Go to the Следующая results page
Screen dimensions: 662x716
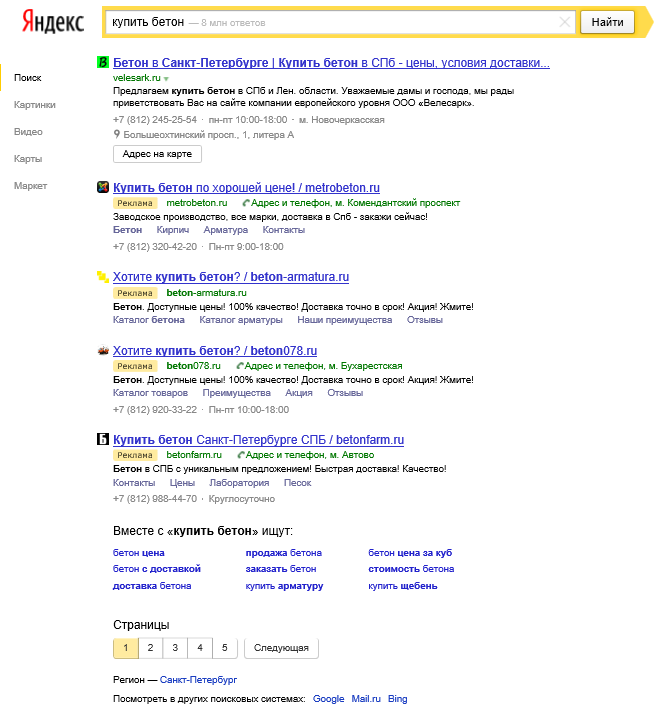point(281,648)
